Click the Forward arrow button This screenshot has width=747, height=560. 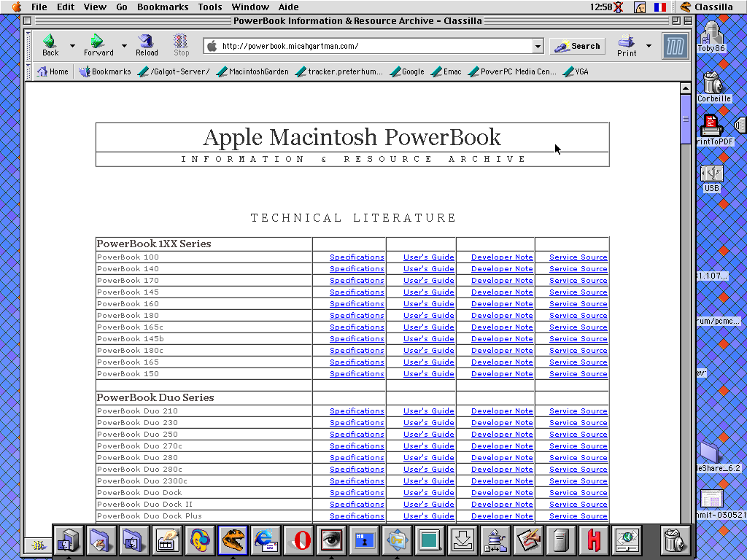pos(98,45)
